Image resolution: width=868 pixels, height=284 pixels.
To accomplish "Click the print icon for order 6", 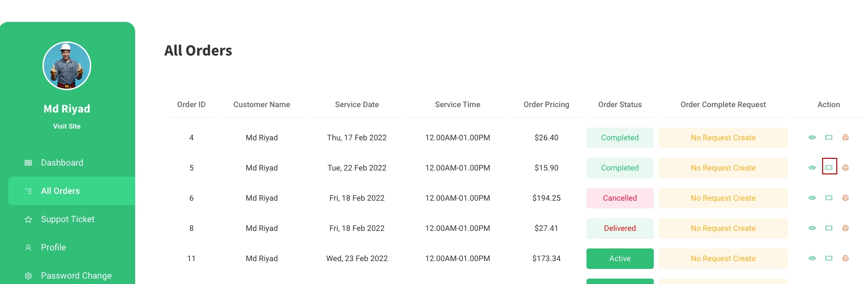I will 846,198.
